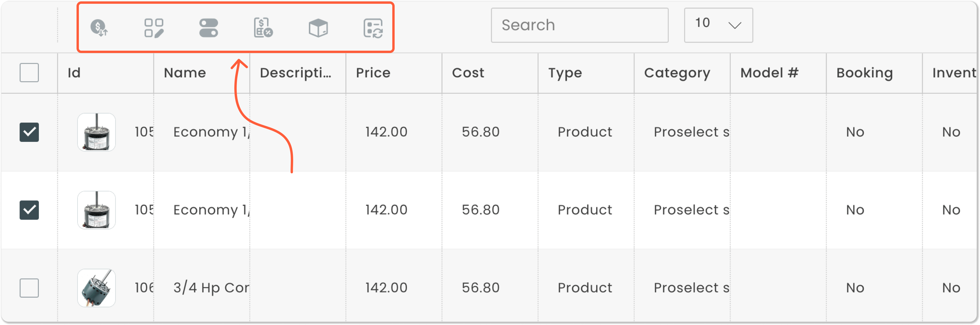The image size is (980, 325).
Task: Click inside the Search field
Action: pos(580,25)
